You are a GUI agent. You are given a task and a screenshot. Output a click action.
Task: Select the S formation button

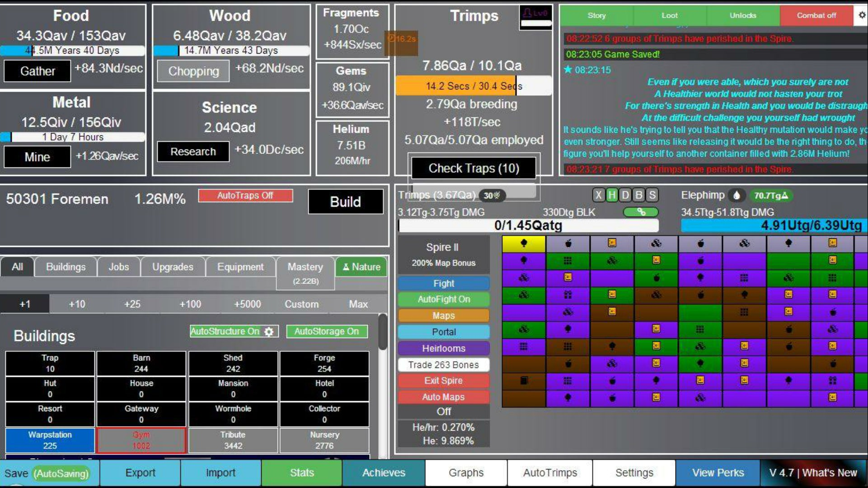pos(652,195)
